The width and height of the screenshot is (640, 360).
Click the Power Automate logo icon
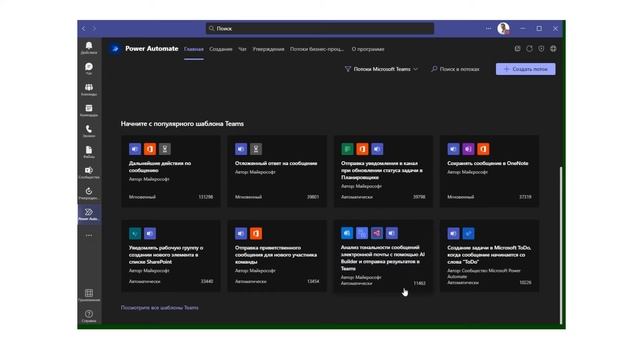click(116, 49)
